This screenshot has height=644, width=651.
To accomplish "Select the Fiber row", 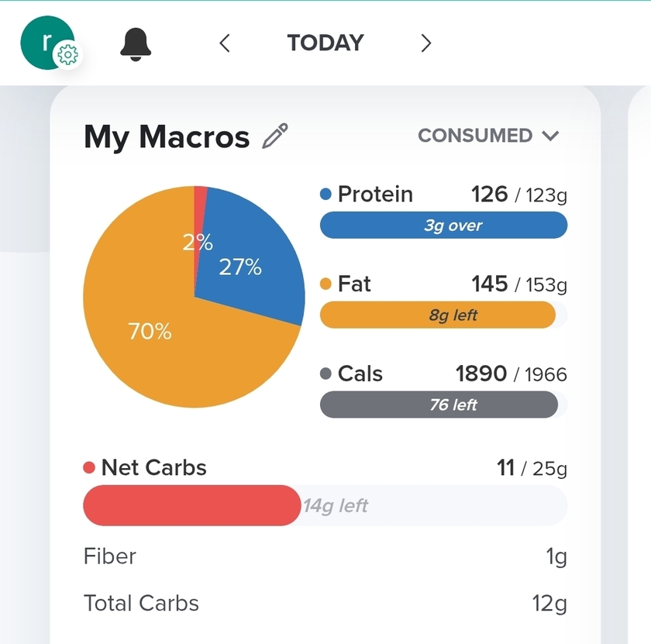I will pos(325,556).
